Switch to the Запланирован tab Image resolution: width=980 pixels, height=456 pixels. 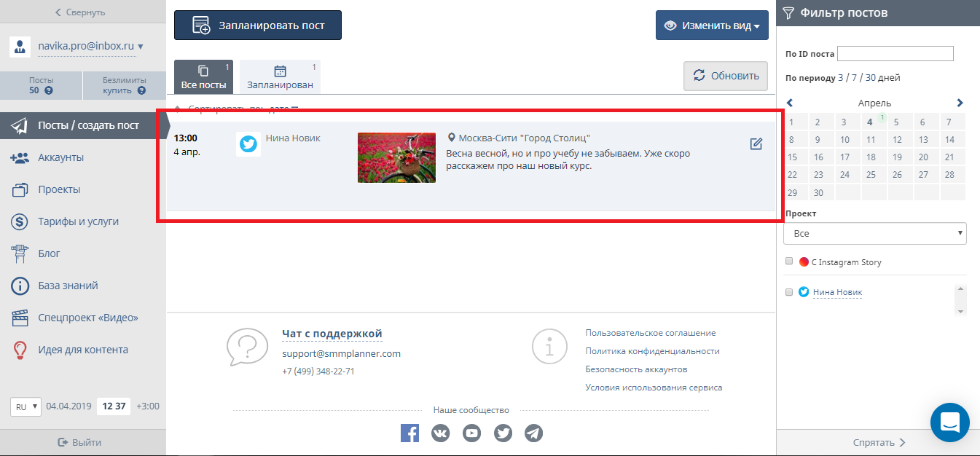(280, 76)
